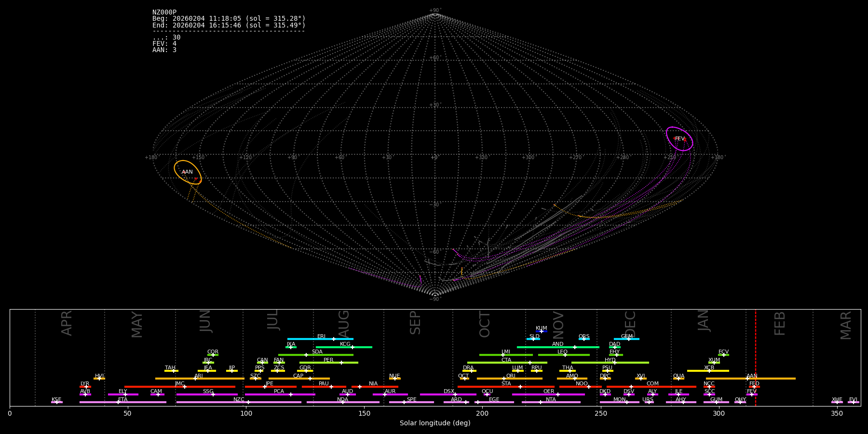Click the AND shower label
Screen dimensions: 868x434
[x=558, y=344]
